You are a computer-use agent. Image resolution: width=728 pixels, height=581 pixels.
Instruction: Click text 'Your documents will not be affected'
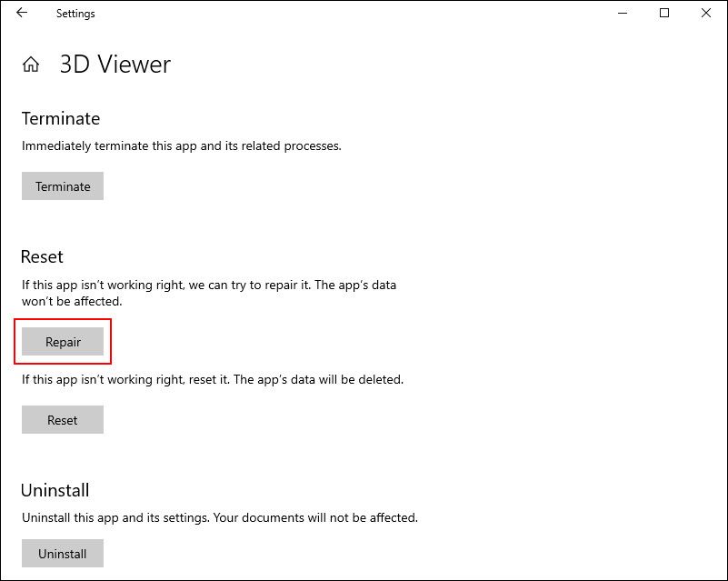314,518
